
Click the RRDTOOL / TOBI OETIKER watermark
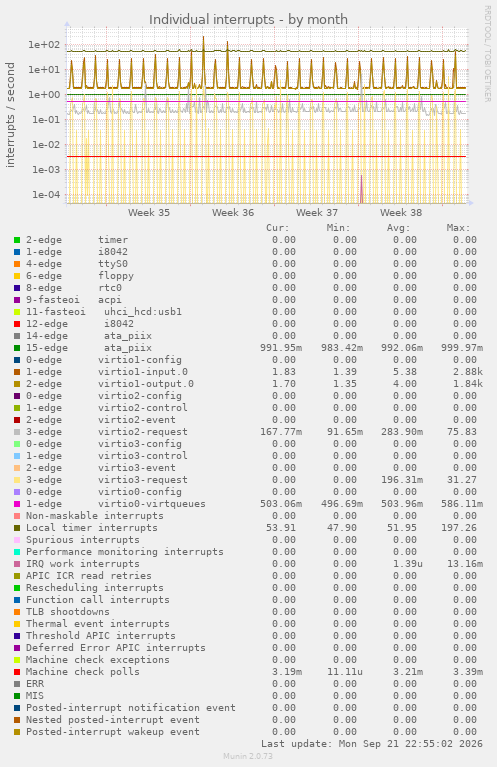pyautogui.click(x=488, y=54)
